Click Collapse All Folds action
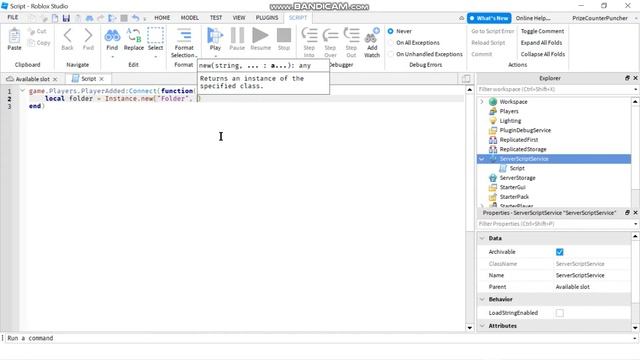Screen dimensions: 640x360 pos(542,54)
